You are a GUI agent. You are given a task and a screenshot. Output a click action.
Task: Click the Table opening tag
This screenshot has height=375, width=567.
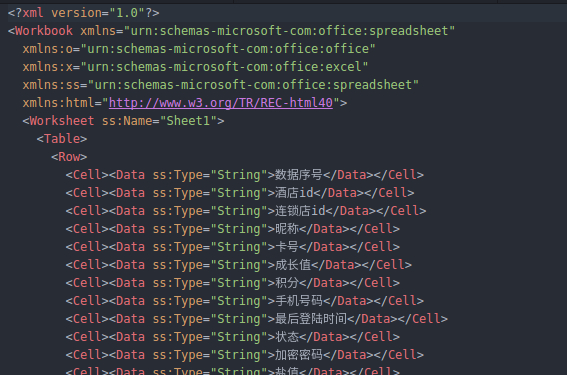[62, 139]
